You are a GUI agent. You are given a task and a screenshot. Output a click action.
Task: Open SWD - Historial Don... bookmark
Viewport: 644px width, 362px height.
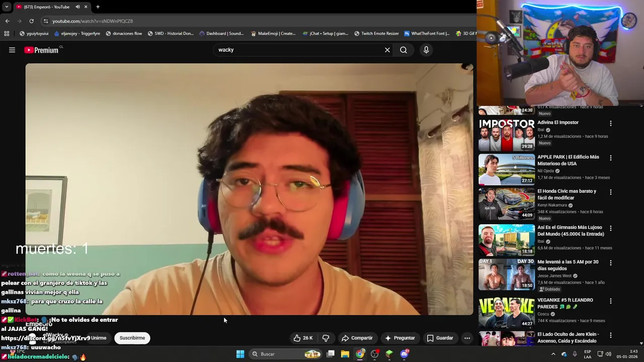click(x=171, y=34)
